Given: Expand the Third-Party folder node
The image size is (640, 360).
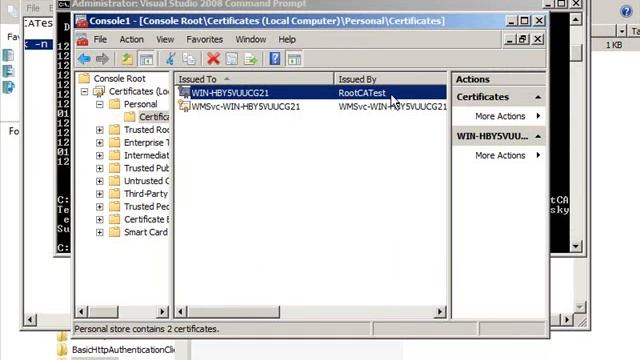Looking at the screenshot, I should click(100, 194).
